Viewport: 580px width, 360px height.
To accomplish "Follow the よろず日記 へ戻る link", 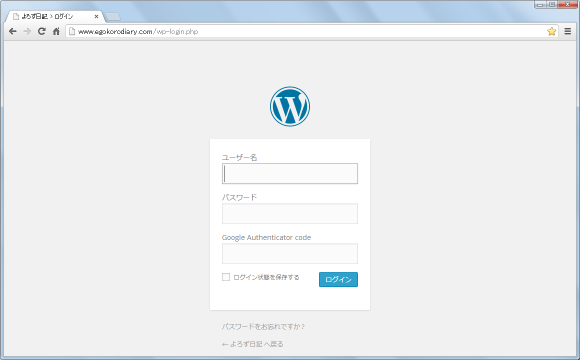I will click(x=253, y=344).
